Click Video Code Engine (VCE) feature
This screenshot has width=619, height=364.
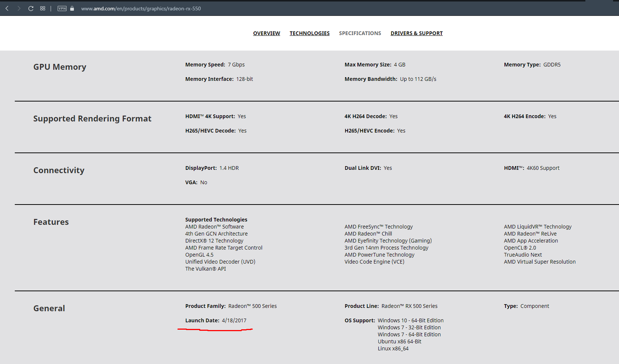tap(375, 262)
